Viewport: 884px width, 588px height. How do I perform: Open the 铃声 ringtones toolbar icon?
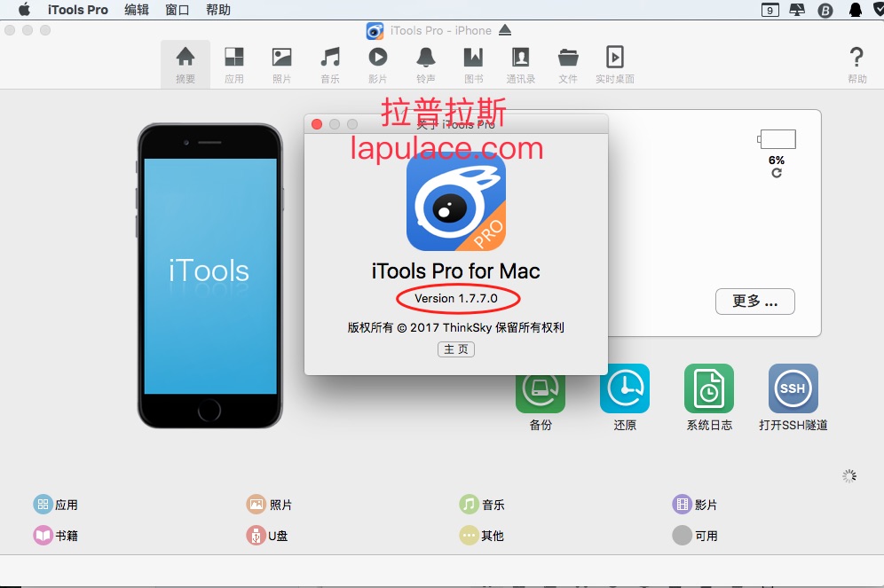pos(426,64)
